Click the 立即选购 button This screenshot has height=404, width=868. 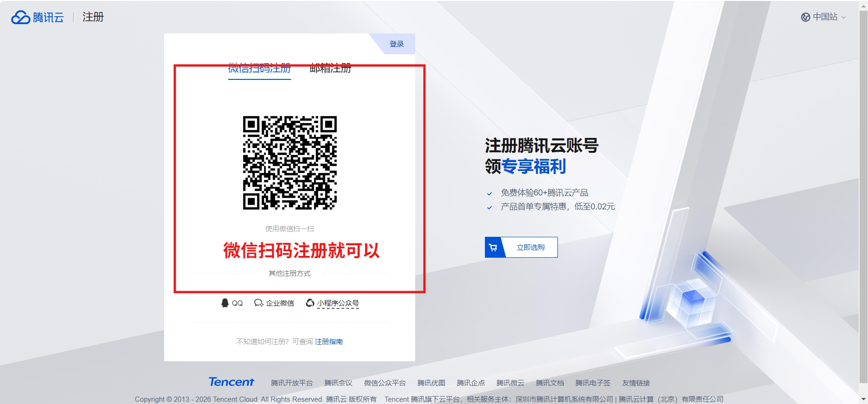(521, 248)
